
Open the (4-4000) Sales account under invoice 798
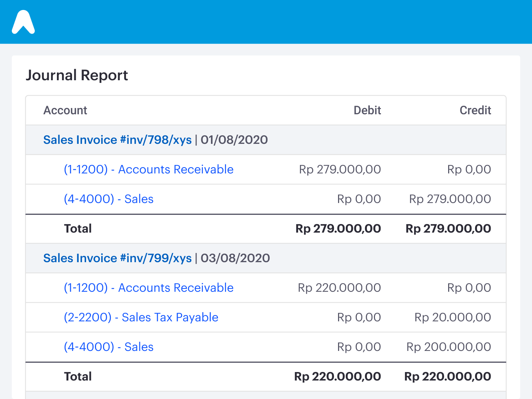[x=109, y=199]
